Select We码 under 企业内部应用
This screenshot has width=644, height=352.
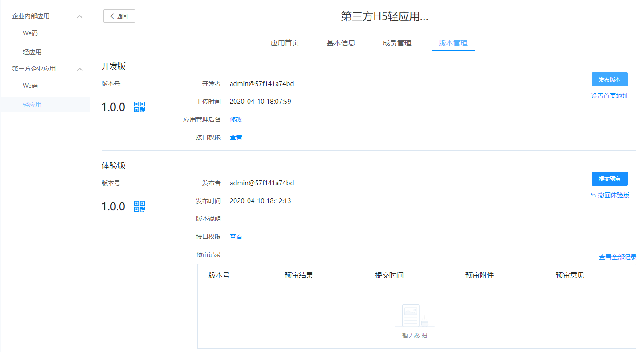30,33
